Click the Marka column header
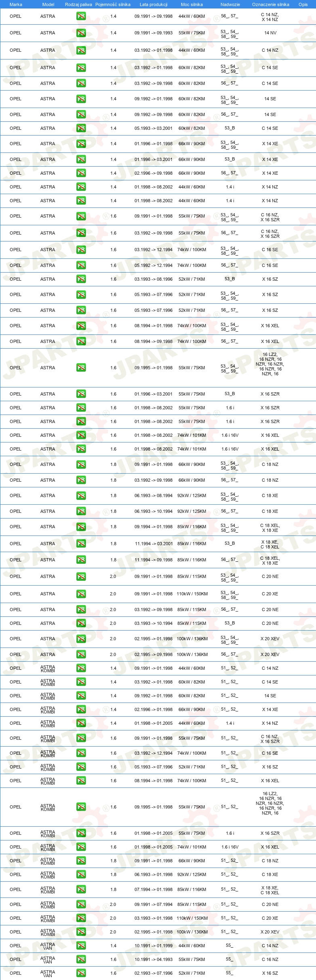The width and height of the screenshot is (316, 980). point(16,4)
